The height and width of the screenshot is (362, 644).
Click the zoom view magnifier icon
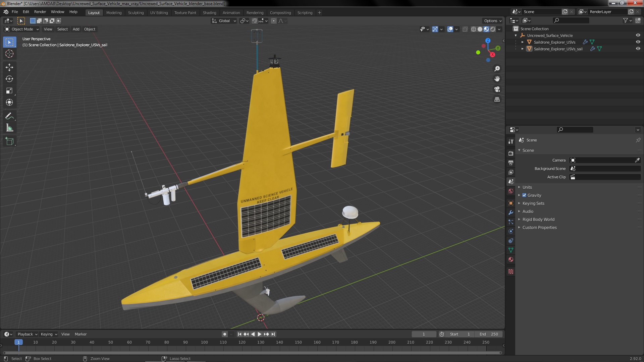point(497,69)
